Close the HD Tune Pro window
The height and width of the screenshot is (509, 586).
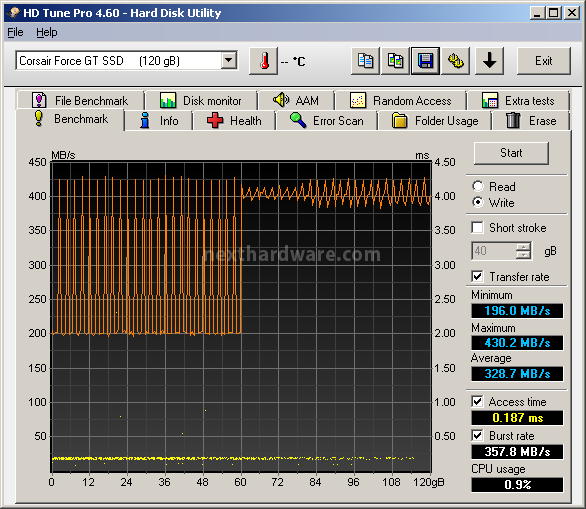pos(572,13)
